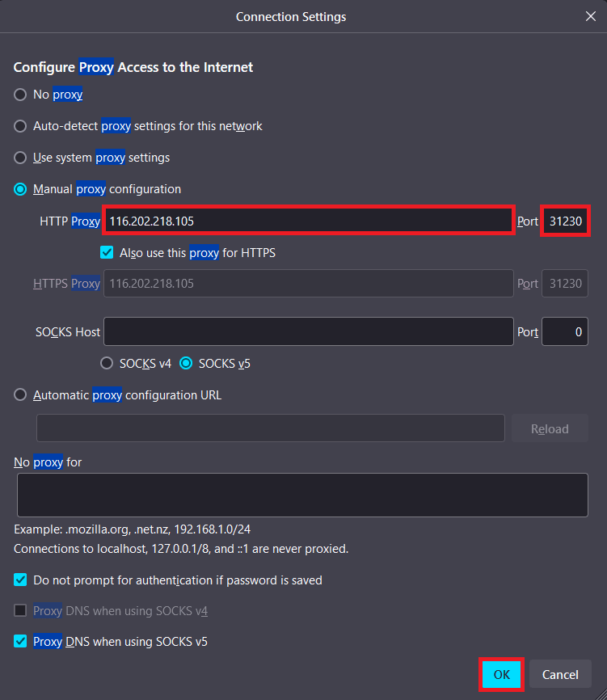
Task: Dismiss the dialog with Cancel
Action: (560, 674)
